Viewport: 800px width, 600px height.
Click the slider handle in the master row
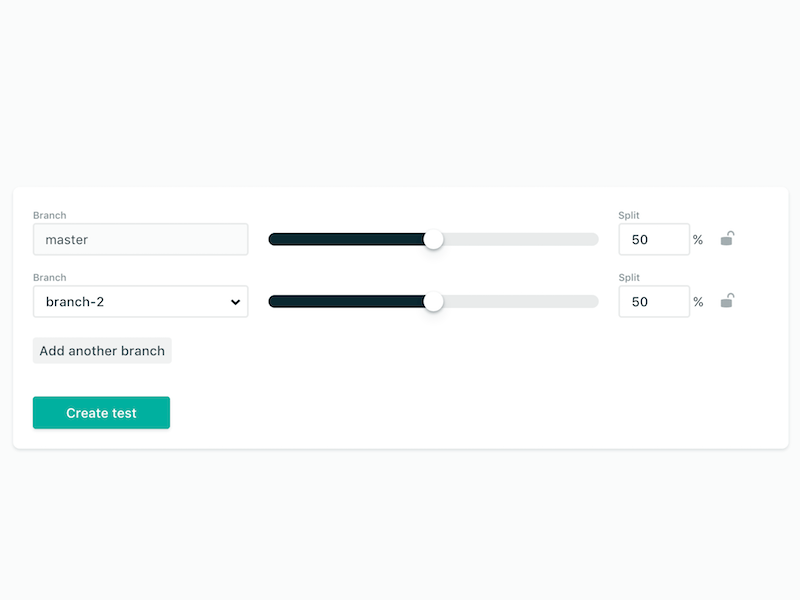click(434, 239)
